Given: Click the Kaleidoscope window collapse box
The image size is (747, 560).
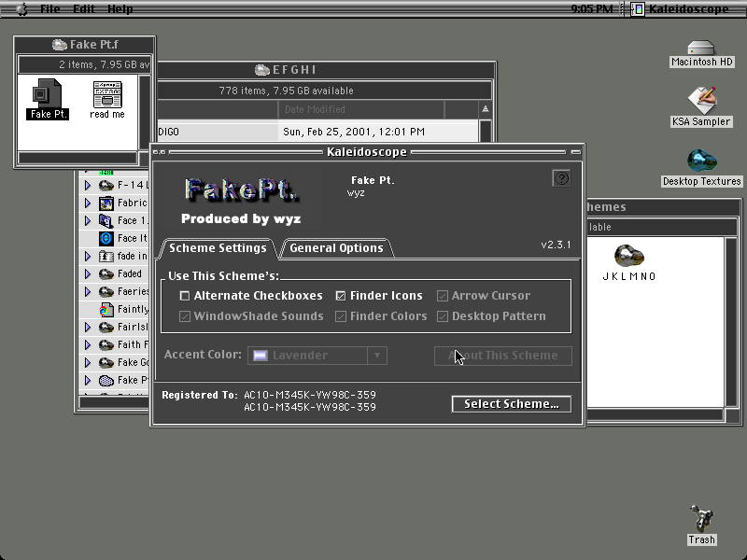Looking at the screenshot, I should tap(576, 152).
